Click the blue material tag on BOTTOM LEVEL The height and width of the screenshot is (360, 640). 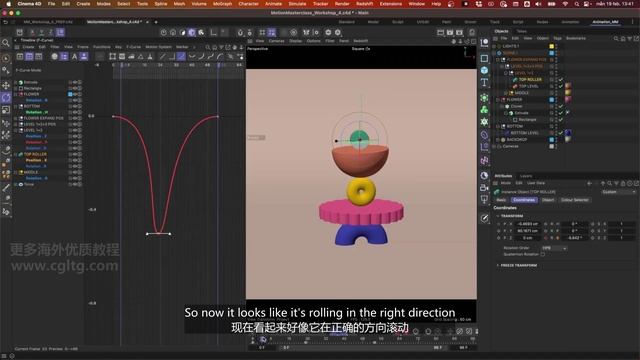tap(568, 133)
